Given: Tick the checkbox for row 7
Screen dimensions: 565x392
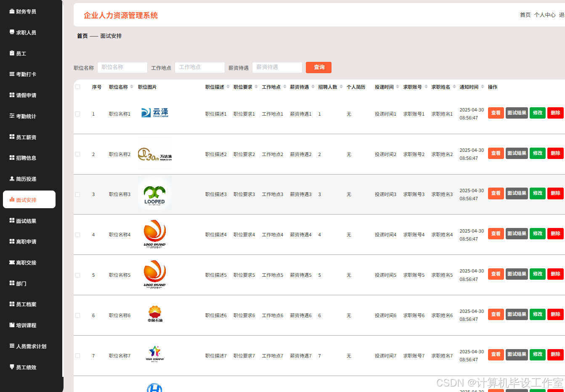Looking at the screenshot, I should (x=77, y=356).
